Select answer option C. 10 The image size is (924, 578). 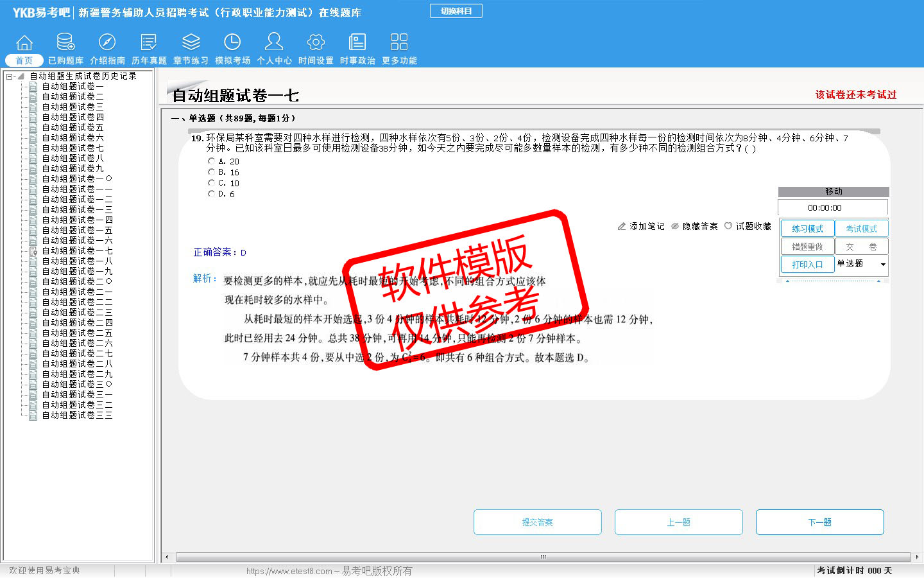click(212, 183)
